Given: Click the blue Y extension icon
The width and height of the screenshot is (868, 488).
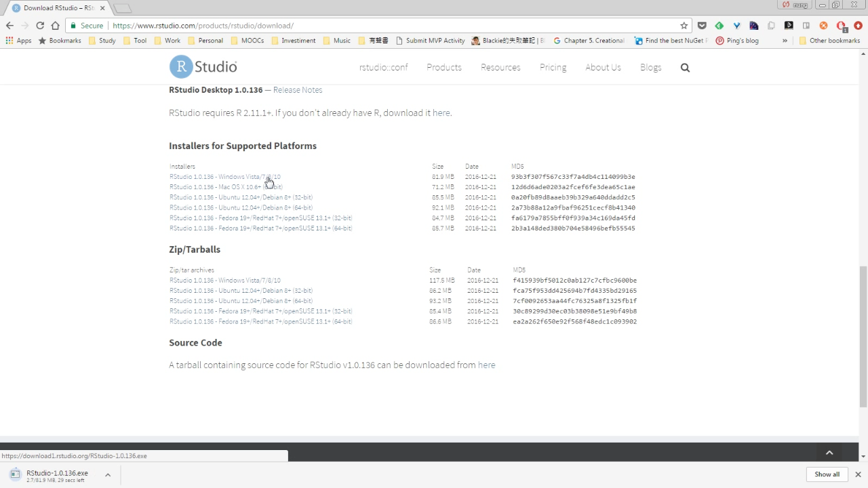Looking at the screenshot, I should [x=736, y=26].
